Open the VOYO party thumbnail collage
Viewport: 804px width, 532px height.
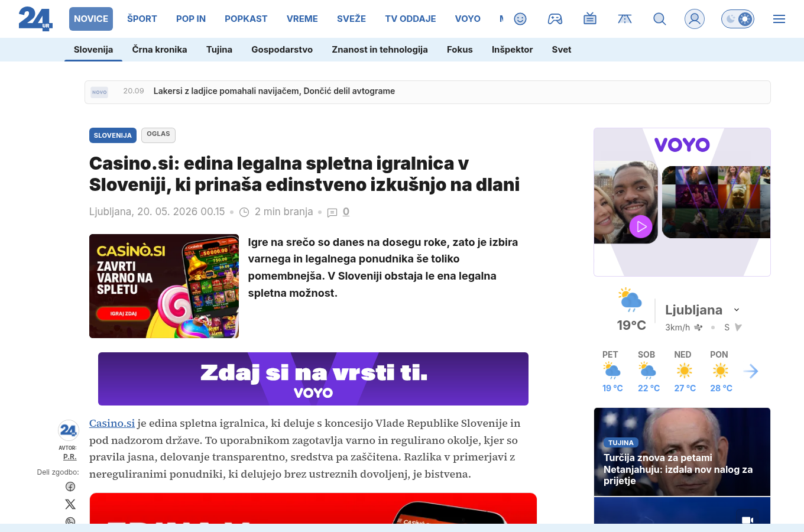tap(716, 202)
